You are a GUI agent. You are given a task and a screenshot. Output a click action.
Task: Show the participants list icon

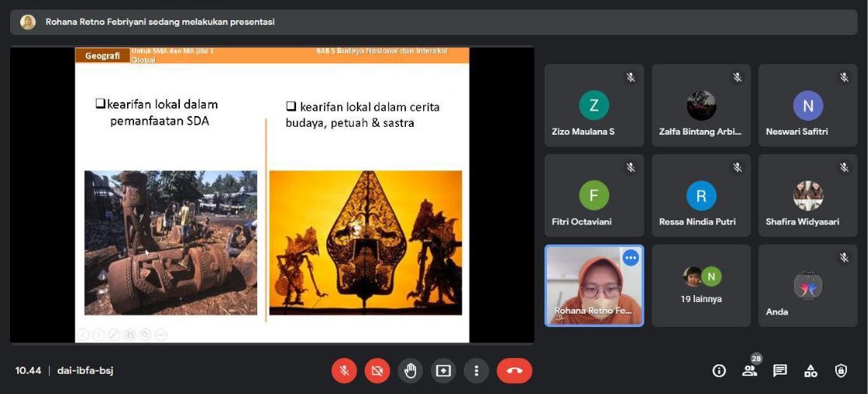[750, 371]
